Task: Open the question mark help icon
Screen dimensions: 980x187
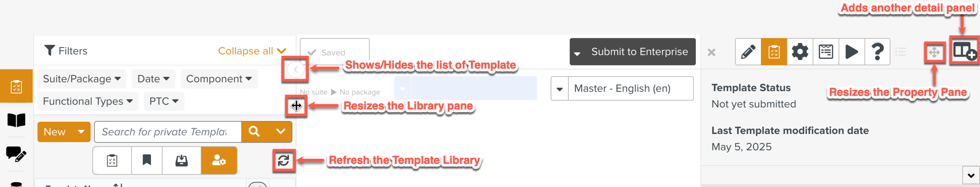Action: point(877,52)
